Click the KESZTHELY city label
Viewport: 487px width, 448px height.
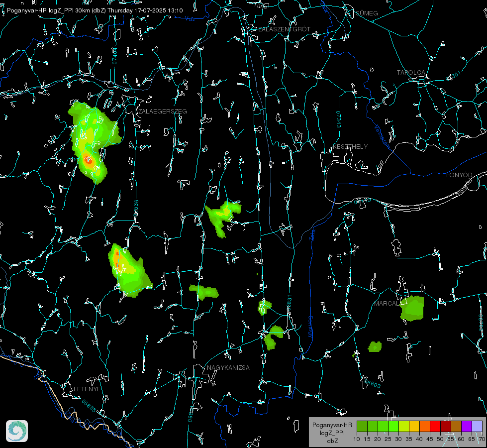tap(350, 146)
